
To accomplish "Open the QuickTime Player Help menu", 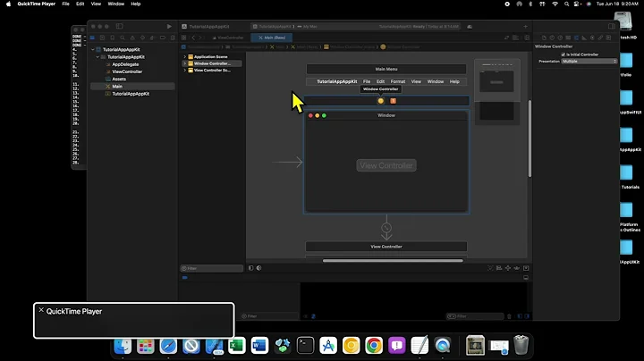I will pos(136,4).
